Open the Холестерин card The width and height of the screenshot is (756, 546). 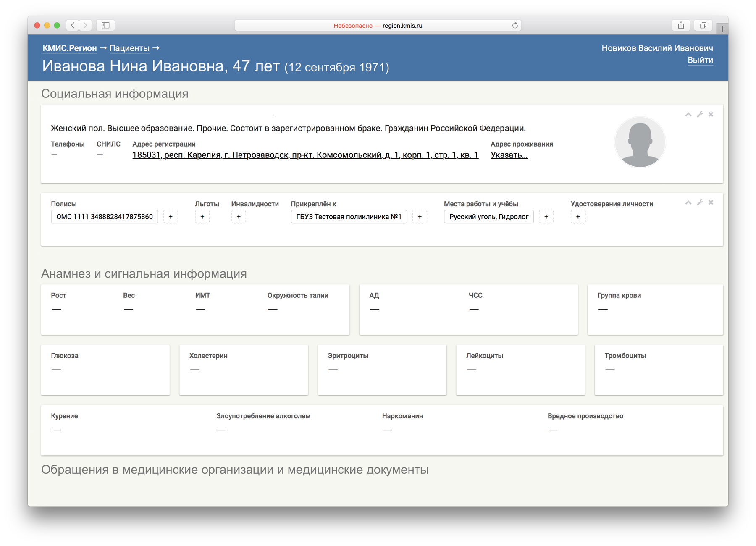point(244,370)
